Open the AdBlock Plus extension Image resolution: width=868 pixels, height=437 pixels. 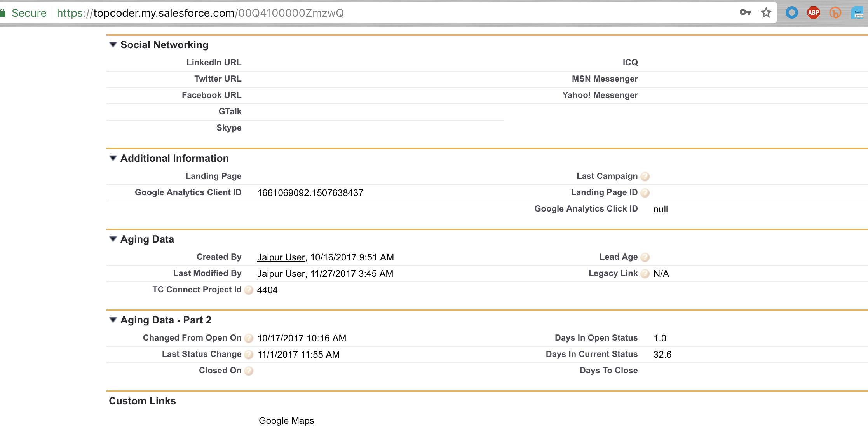813,13
